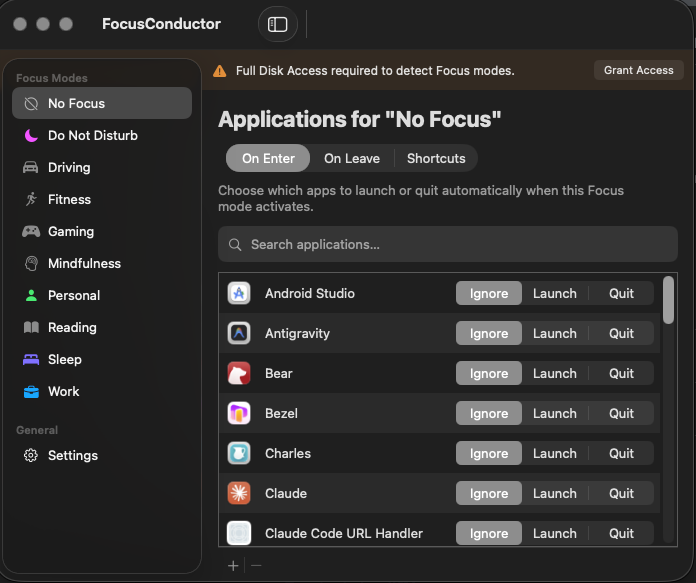Click the "Android Studio" app name

point(310,293)
